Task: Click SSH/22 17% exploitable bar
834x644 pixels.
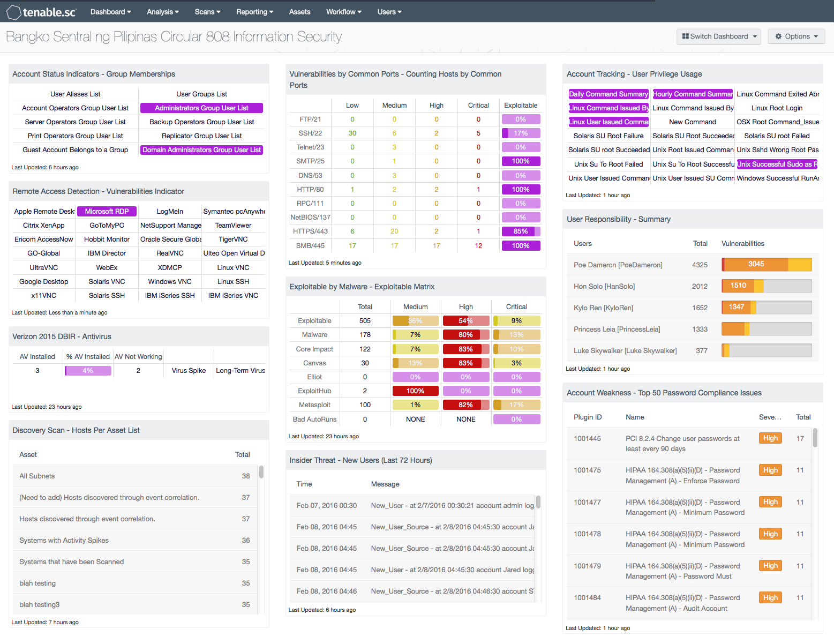Action: tap(521, 133)
